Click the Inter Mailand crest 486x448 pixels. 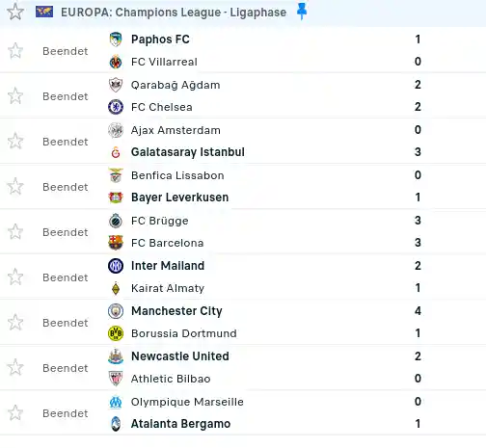[116, 266]
